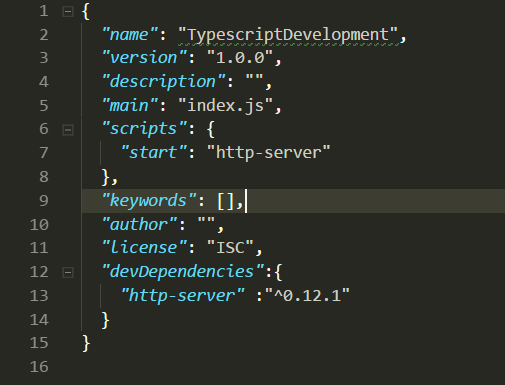
Task: Collapse the root object fold on line 1
Action: pyautogui.click(x=68, y=12)
